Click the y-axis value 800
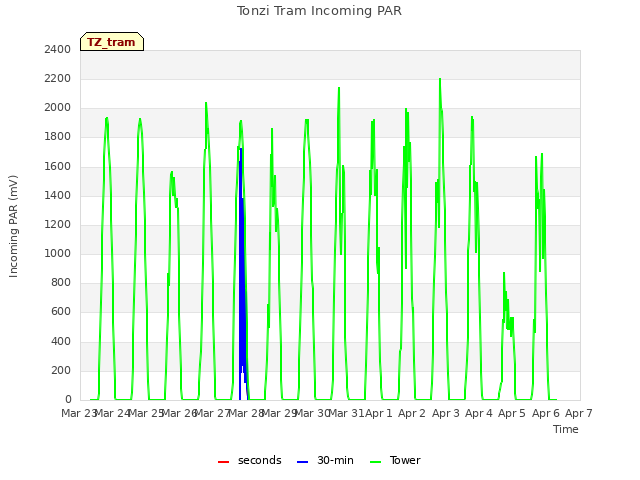 [61, 283]
